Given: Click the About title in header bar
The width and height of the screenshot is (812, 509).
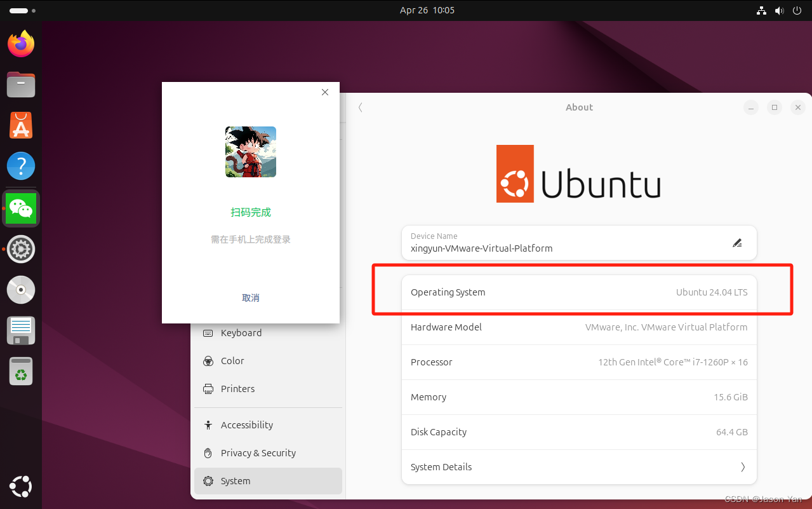Looking at the screenshot, I should [579, 107].
